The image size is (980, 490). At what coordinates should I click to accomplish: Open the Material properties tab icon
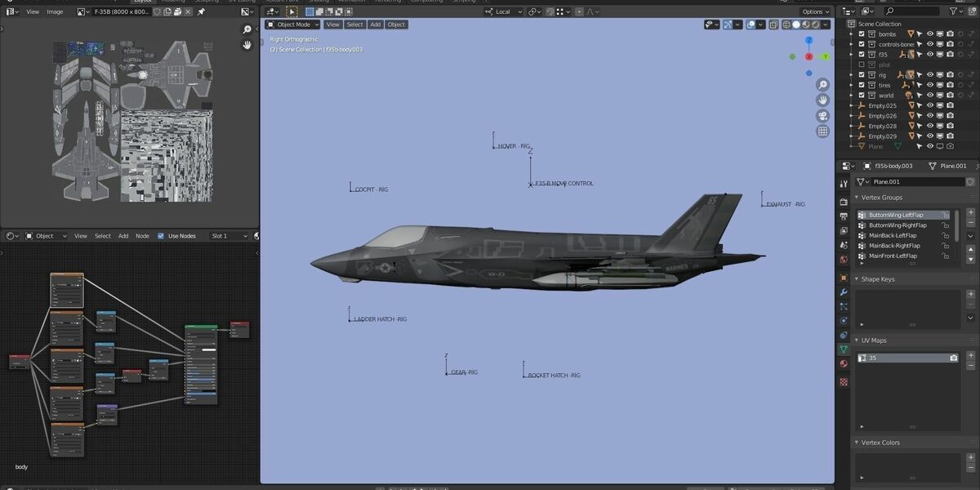point(844,364)
